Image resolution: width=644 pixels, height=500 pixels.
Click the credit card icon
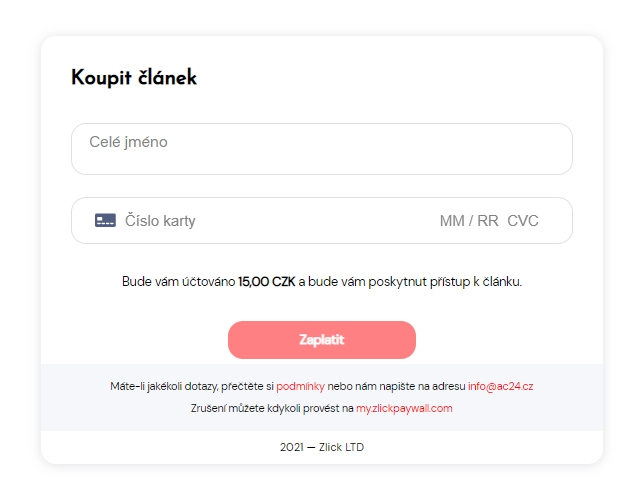105,220
